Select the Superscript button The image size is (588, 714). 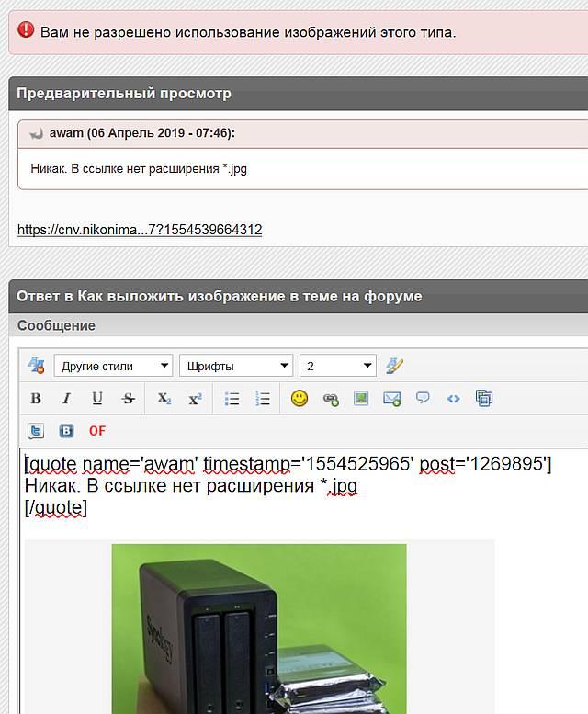click(196, 399)
